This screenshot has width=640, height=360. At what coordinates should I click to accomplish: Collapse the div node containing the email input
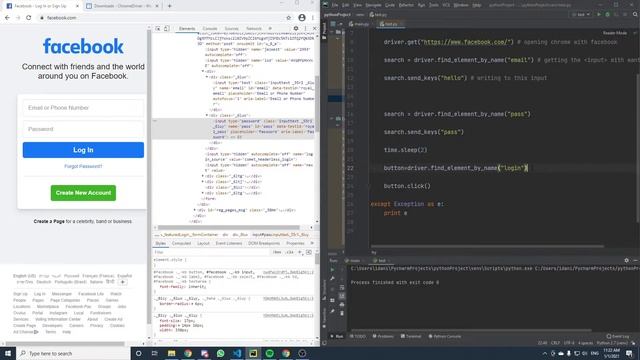tap(207, 77)
